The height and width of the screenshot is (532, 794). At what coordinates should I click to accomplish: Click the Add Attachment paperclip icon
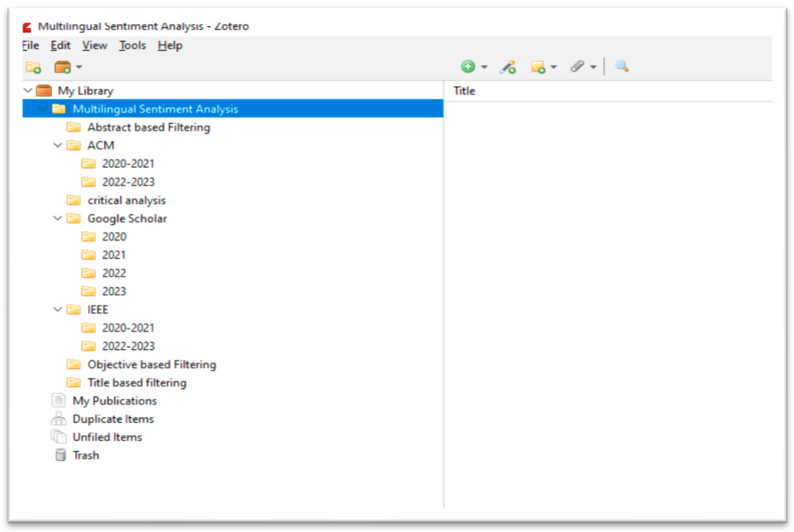tap(577, 66)
